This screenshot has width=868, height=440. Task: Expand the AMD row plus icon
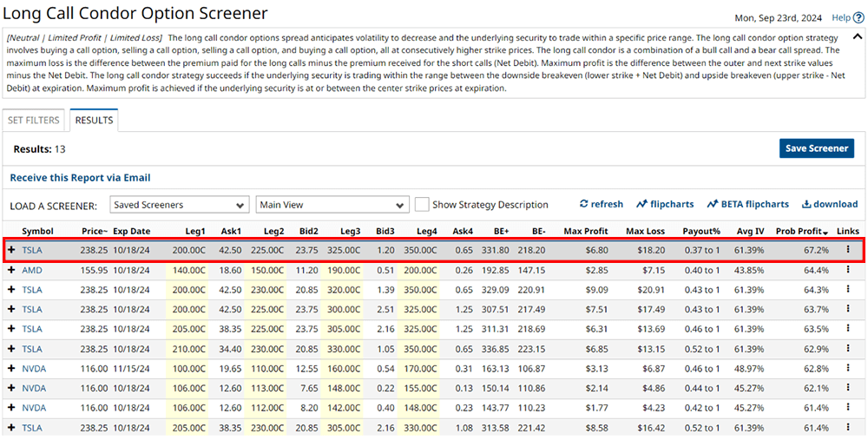pos(11,270)
